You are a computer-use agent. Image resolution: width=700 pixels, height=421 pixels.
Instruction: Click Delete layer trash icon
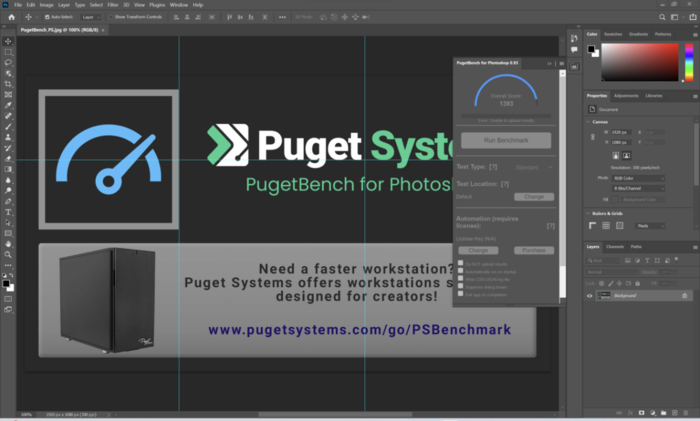[686, 413]
